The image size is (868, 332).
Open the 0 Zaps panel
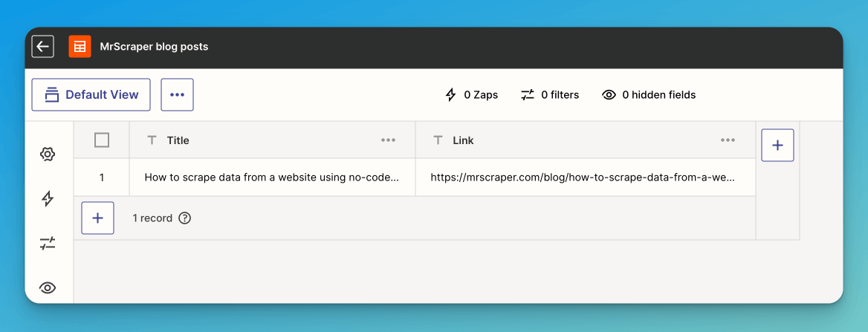coord(472,95)
